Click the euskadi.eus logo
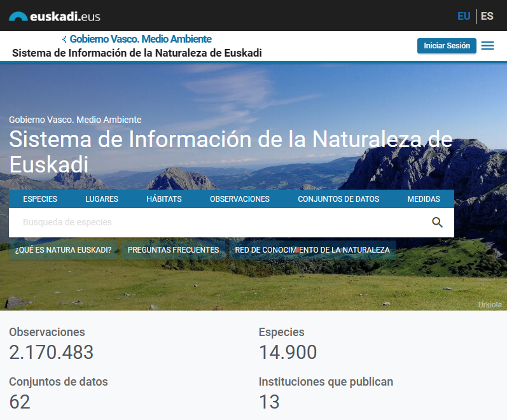507x420 pixels. coord(54,16)
